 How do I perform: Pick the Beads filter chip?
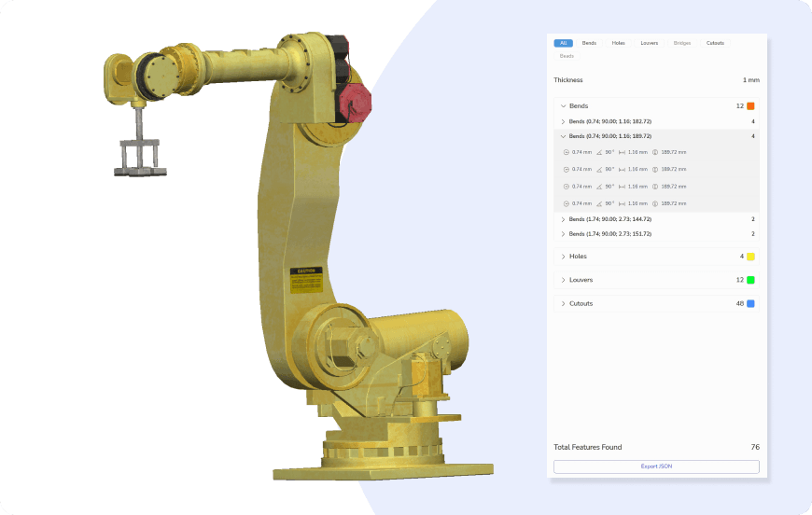(x=567, y=56)
